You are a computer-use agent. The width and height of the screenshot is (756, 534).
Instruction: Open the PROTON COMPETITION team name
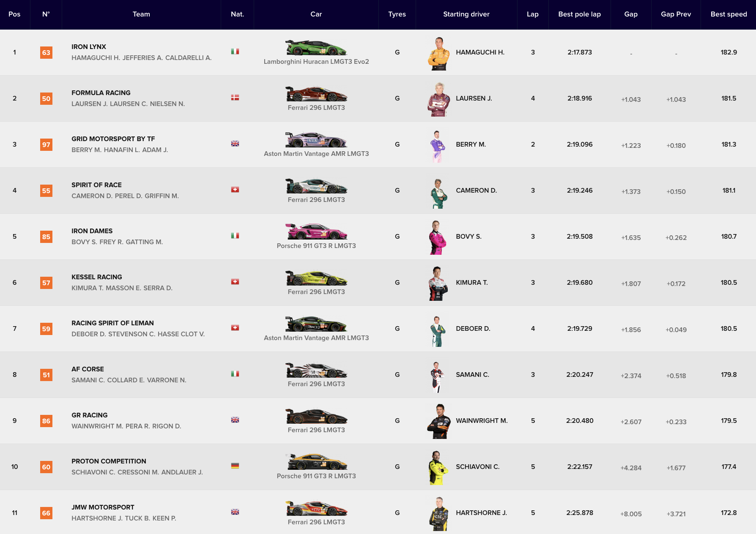pos(109,461)
